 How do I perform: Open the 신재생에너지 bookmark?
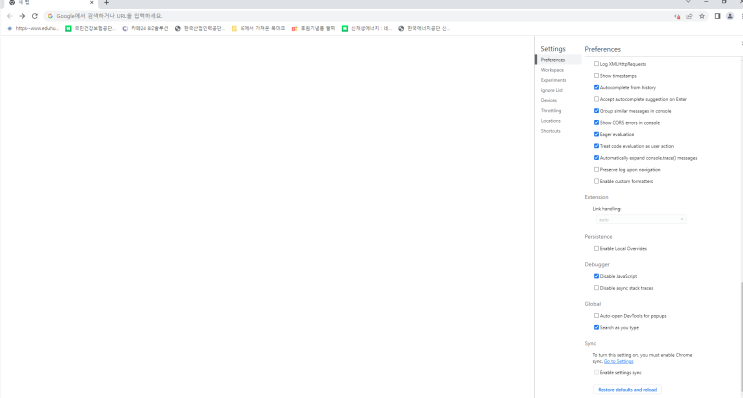click(367, 28)
